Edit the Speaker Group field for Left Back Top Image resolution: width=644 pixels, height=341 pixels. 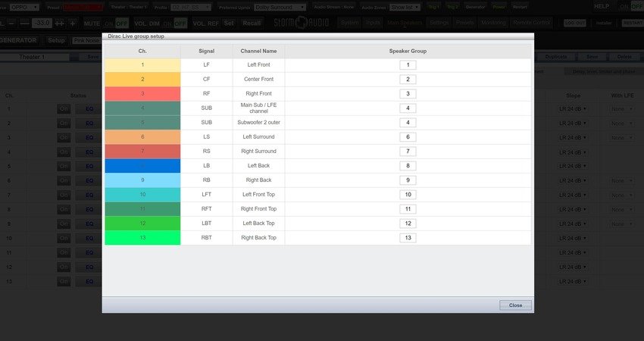click(408, 223)
